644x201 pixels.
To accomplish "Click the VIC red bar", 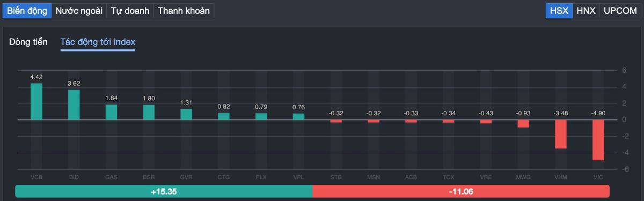I will (598, 140).
